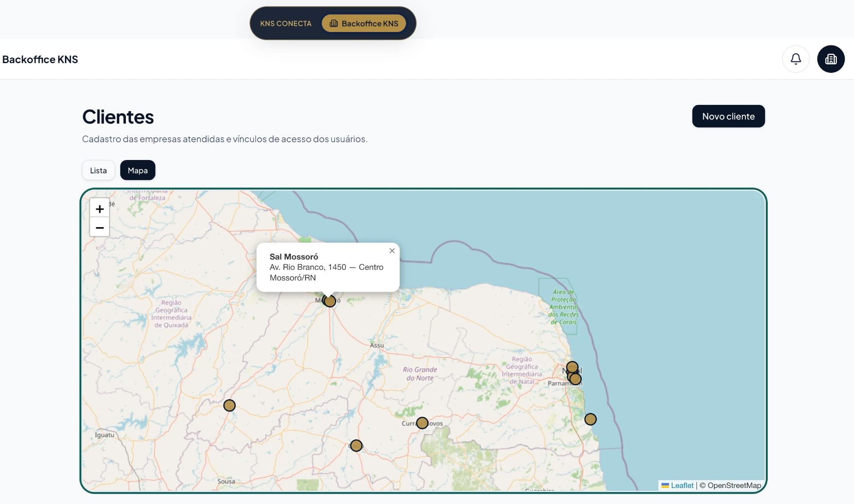The height and width of the screenshot is (504, 854).
Task: Select the lower Natal marker by Parnamirim
Action: pos(576,379)
